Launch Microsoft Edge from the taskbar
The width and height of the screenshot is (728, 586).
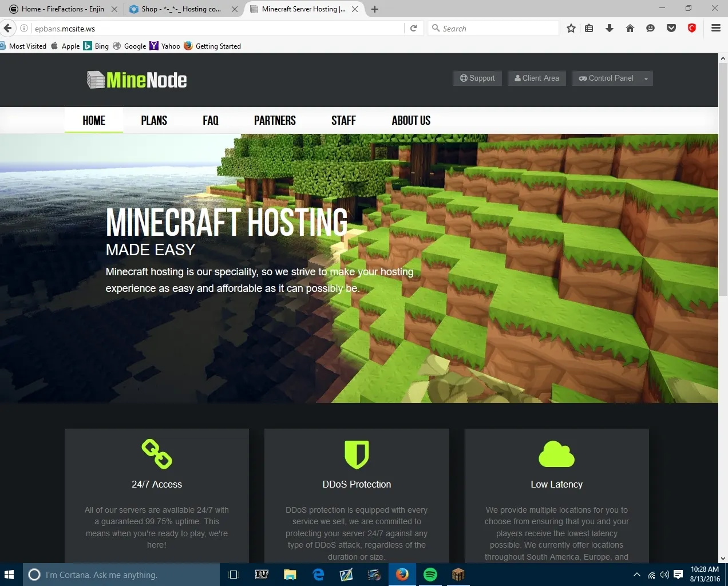click(318, 575)
